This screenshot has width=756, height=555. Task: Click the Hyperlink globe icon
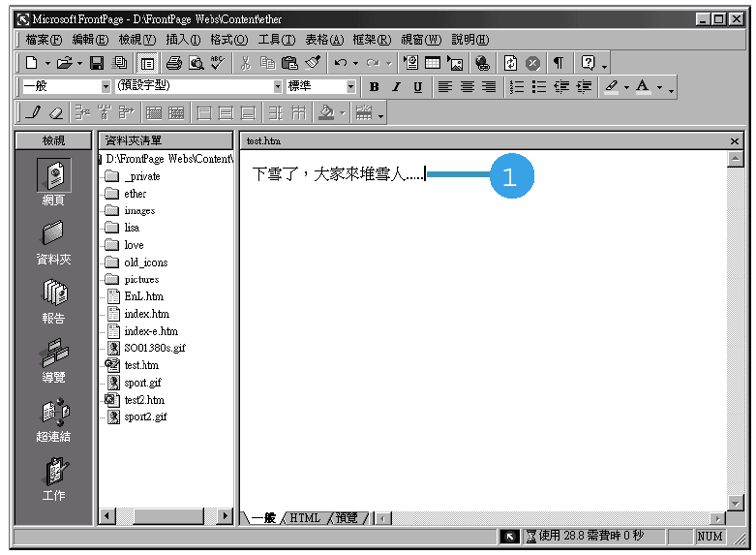pyautogui.click(x=482, y=63)
